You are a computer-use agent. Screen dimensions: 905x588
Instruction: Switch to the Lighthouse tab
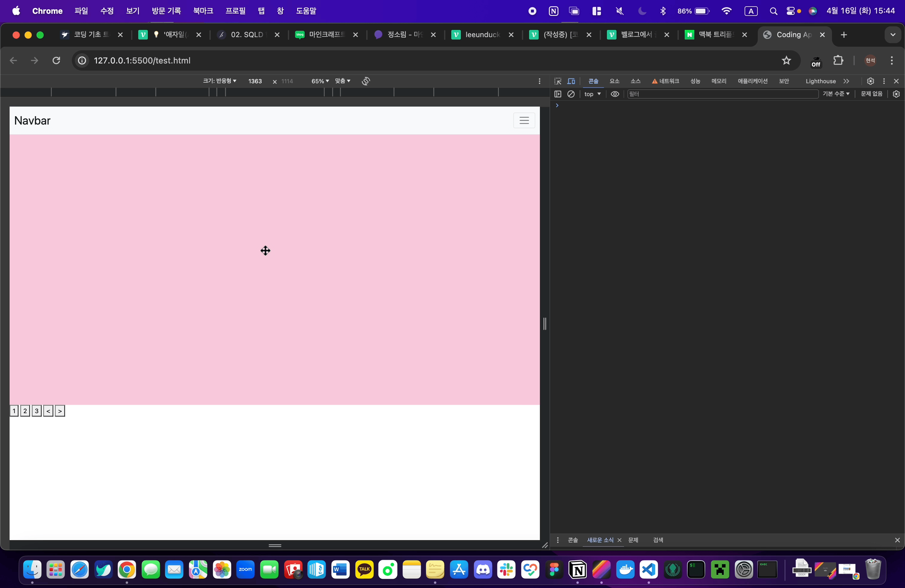click(x=820, y=81)
